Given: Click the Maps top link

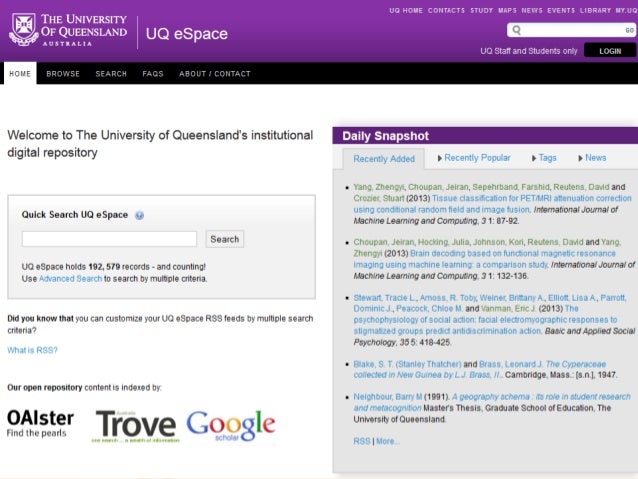Looking at the screenshot, I should (x=507, y=11).
